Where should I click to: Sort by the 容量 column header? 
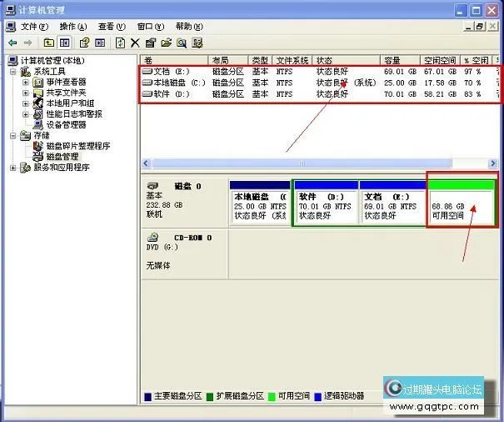click(401, 60)
